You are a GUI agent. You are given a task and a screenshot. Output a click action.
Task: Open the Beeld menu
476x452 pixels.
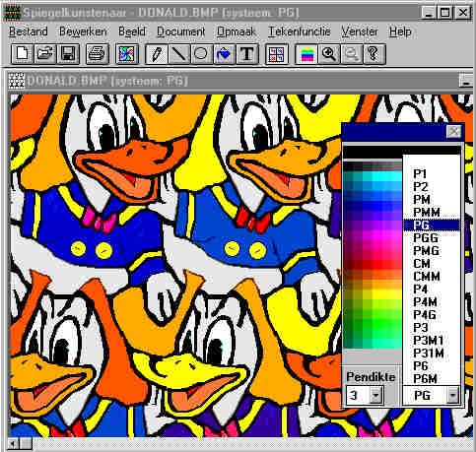pyautogui.click(x=132, y=32)
